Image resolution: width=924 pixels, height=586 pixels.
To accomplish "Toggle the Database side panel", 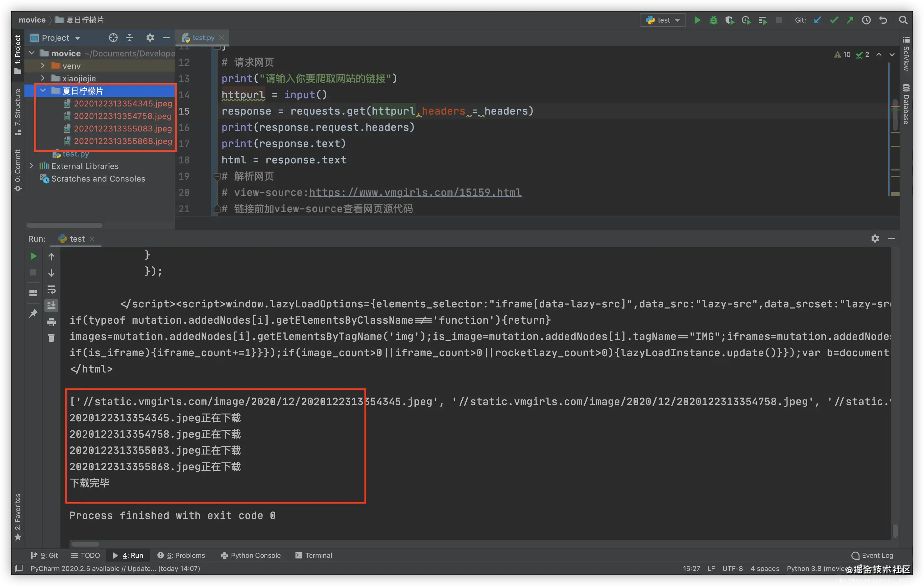I will pos(906,104).
